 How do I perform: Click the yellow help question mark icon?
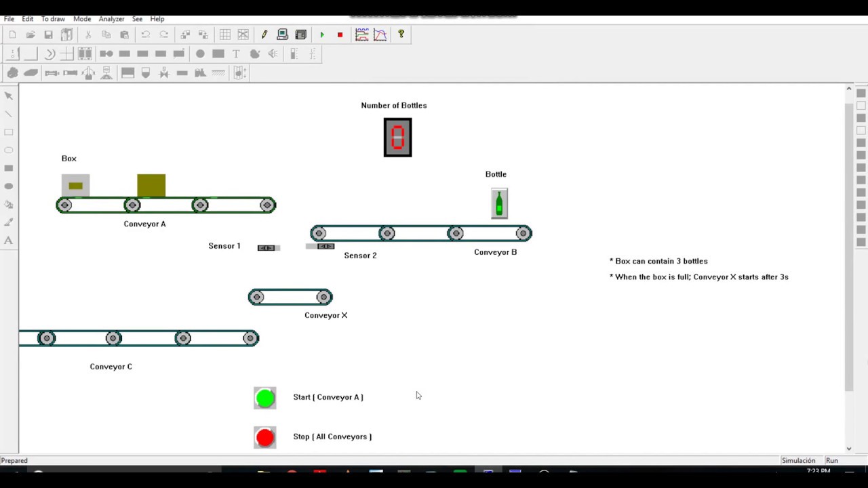[401, 34]
